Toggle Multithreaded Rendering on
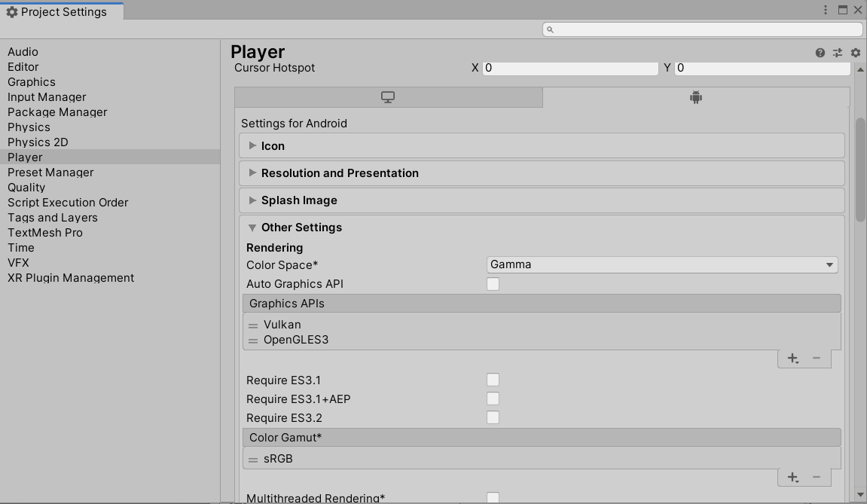 point(493,497)
